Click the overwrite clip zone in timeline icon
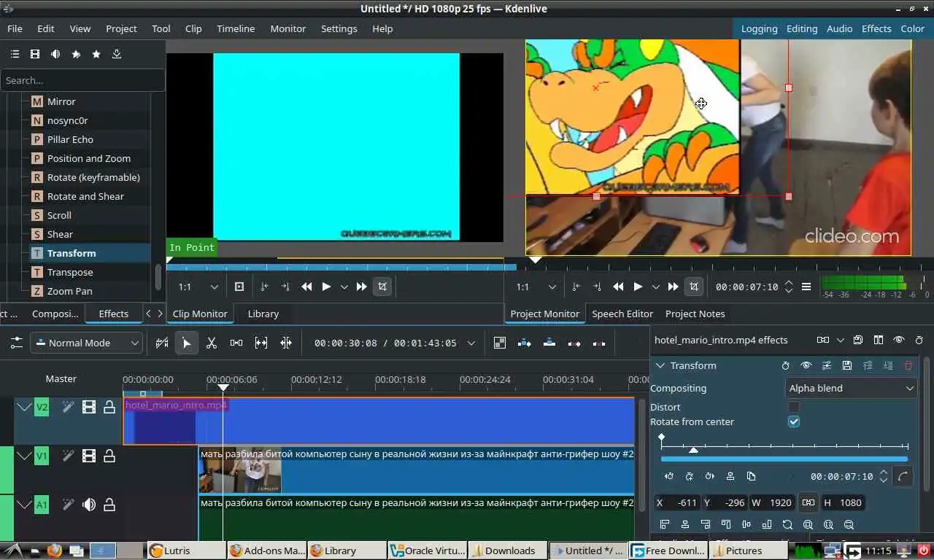The width and height of the screenshot is (934, 560). [549, 343]
